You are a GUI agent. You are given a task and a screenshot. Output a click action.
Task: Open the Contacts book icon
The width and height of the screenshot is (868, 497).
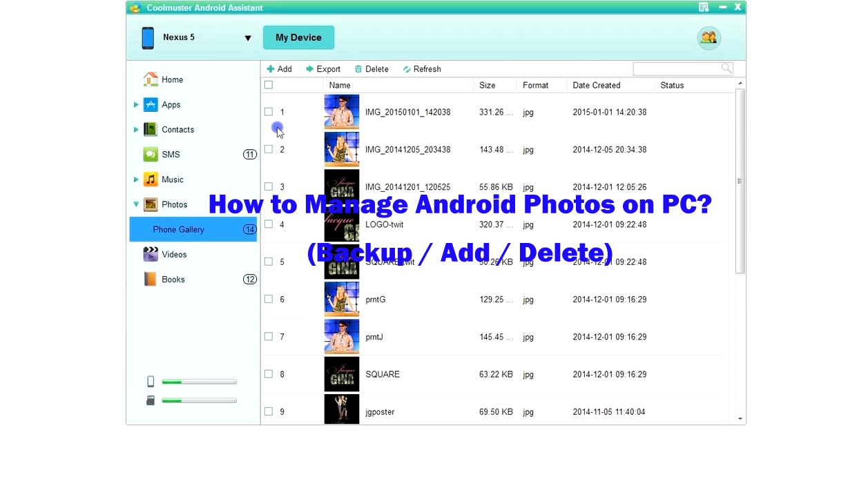(x=151, y=130)
